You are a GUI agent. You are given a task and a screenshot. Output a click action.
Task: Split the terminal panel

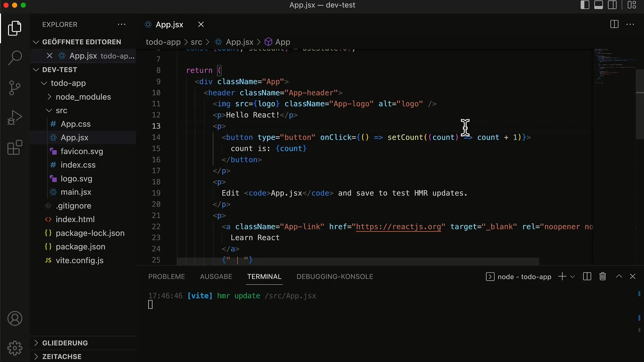tap(587, 277)
